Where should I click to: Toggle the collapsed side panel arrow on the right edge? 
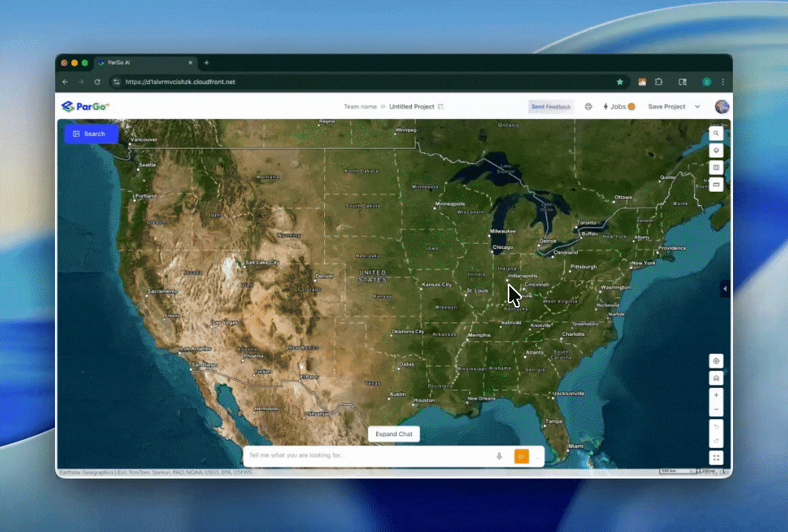coord(725,288)
